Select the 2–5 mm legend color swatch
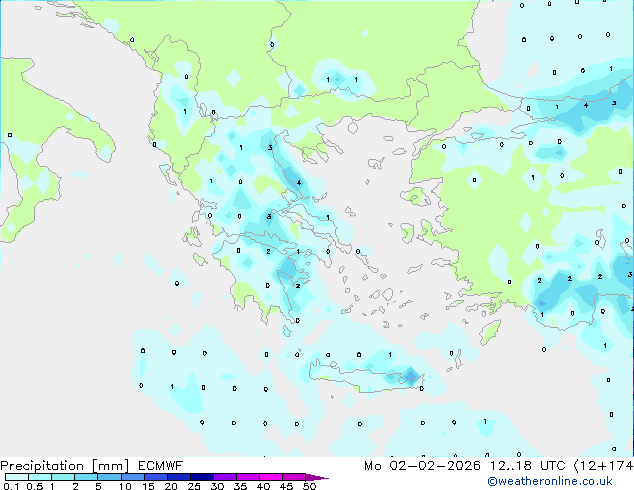634x490 pixels. (x=86, y=477)
